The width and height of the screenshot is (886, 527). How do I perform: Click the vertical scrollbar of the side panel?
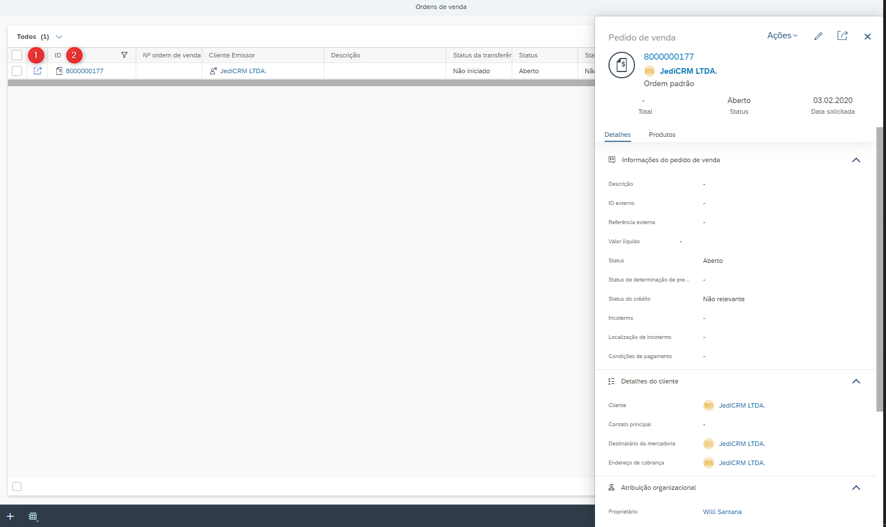pos(879,269)
